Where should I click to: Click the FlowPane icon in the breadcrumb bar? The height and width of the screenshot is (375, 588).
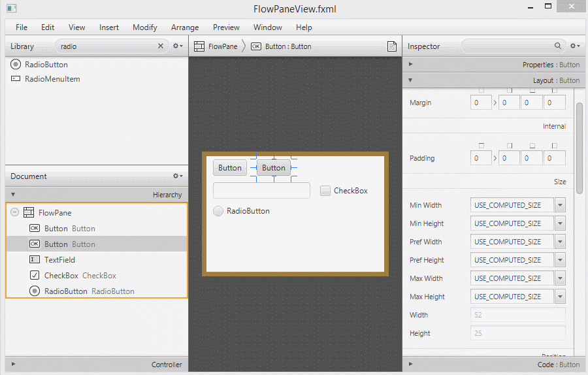click(x=200, y=46)
